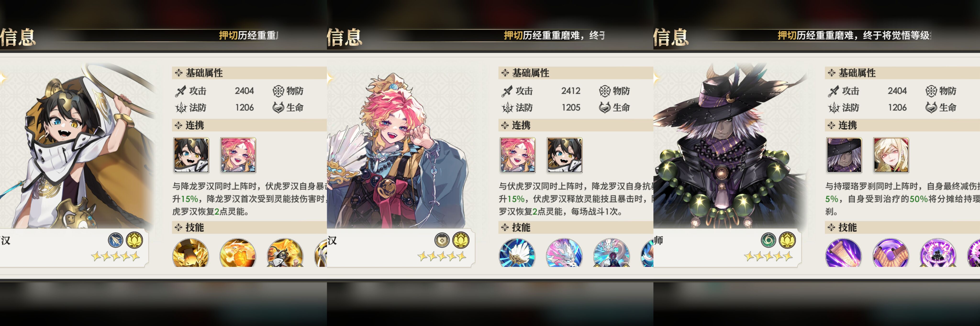Tap the grey shield class badge
Image resolution: width=980 pixels, height=326 pixels.
tap(442, 240)
